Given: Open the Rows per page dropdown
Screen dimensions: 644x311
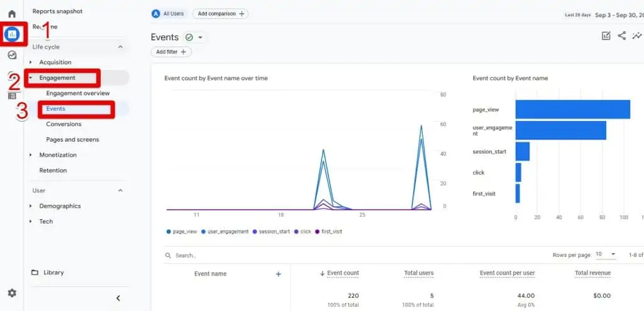Looking at the screenshot, I should tap(606, 254).
